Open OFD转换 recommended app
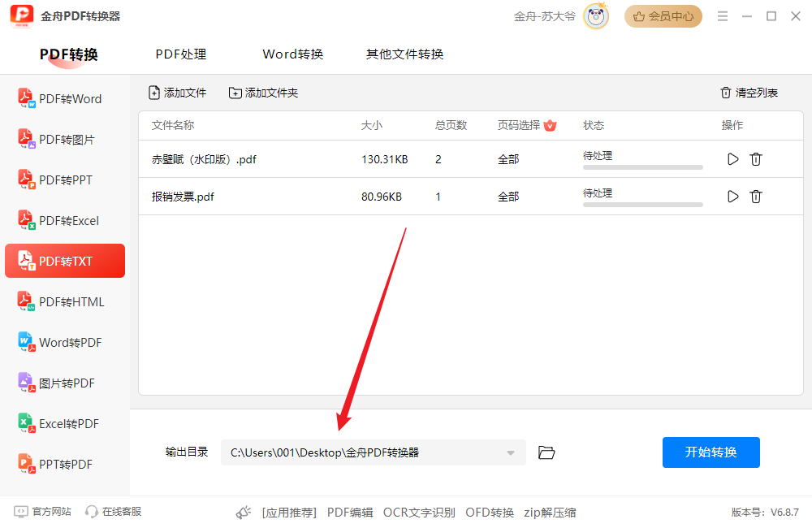The height and width of the screenshot is (528, 812). click(490, 513)
